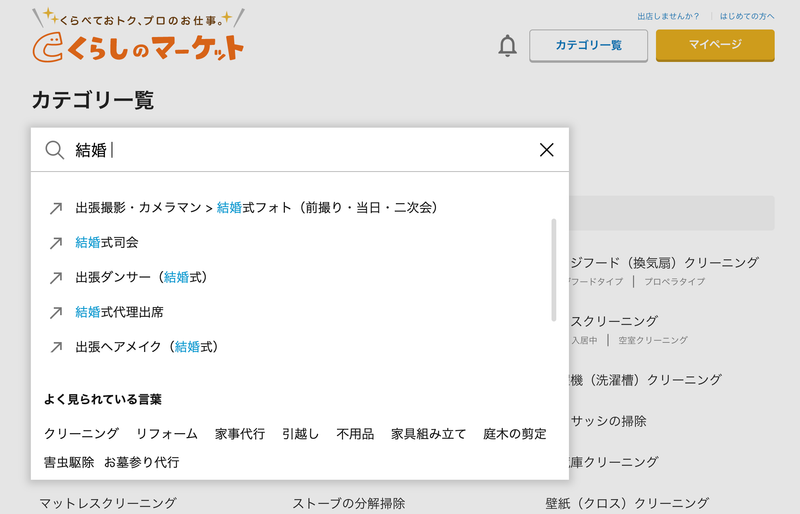The width and height of the screenshot is (800, 514).
Task: Open the はじめての方へ link
Action: click(747, 16)
